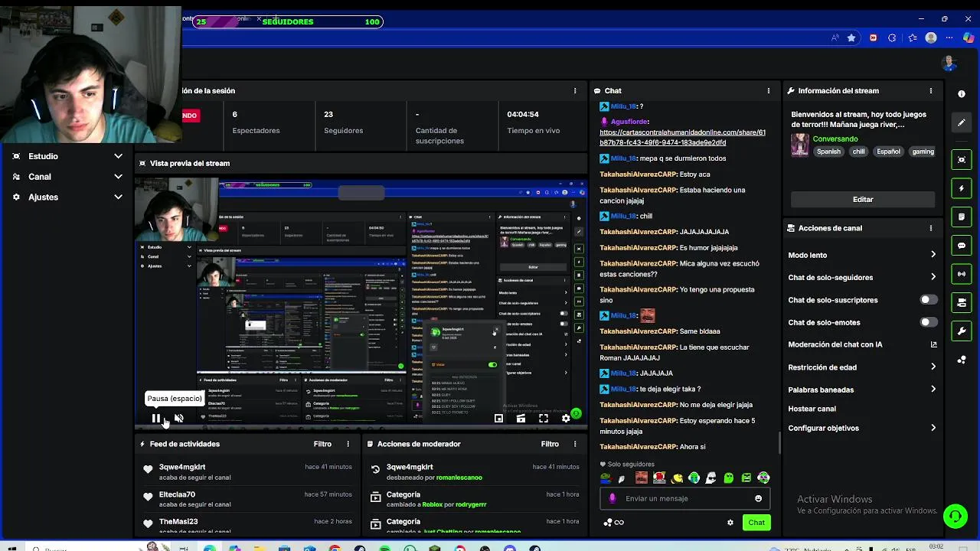Open Palabras baneadas options arrow

933,390
